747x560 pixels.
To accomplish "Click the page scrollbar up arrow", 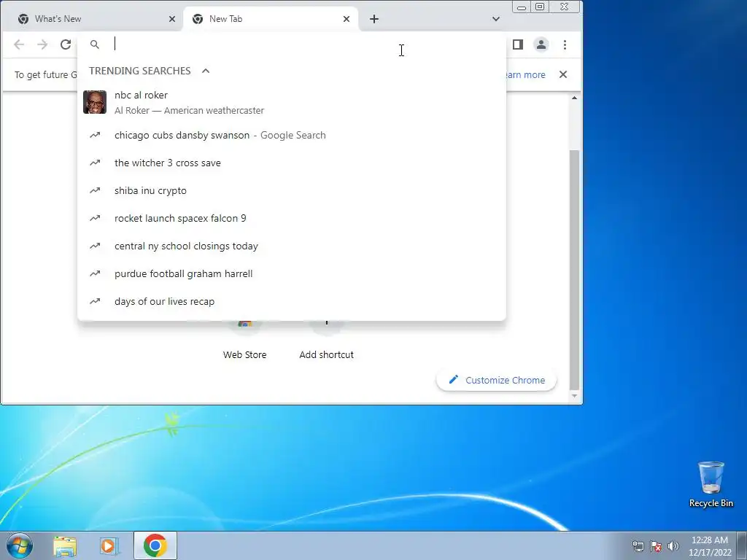I will 575,98.
